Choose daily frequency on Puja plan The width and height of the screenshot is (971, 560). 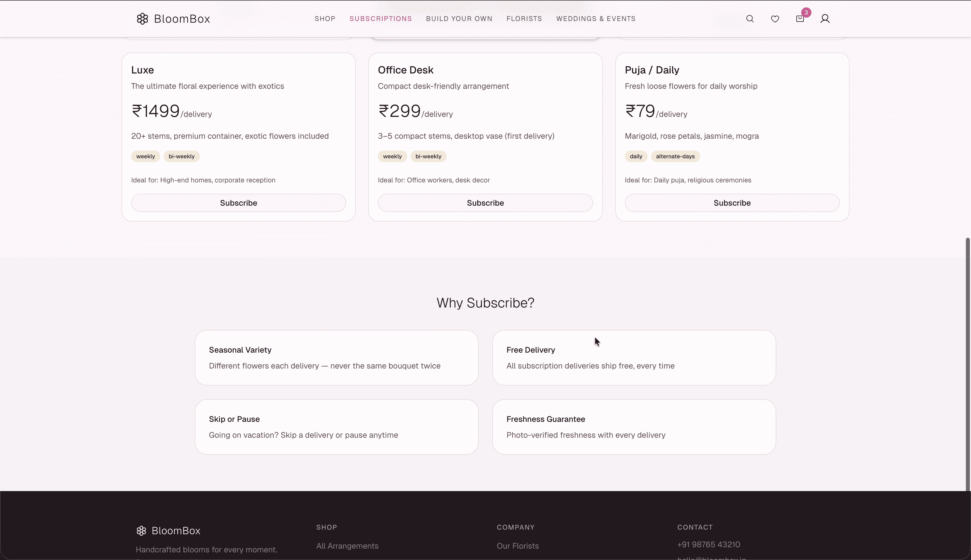coord(635,156)
